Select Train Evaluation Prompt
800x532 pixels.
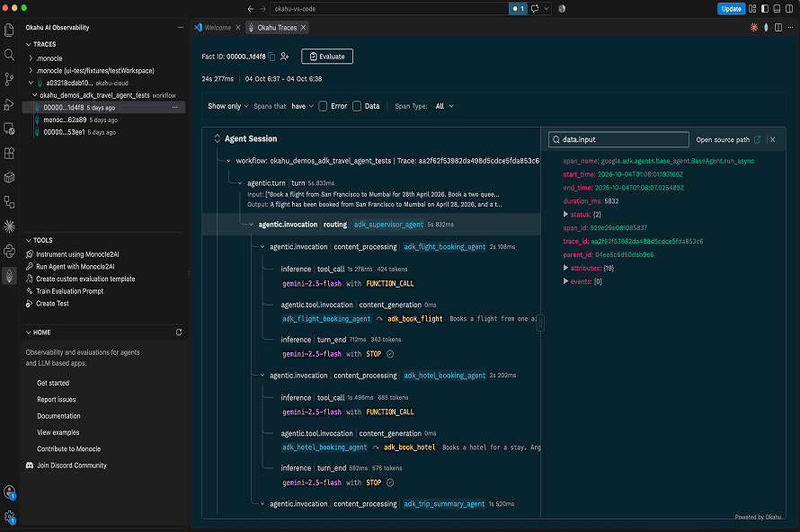(x=69, y=291)
